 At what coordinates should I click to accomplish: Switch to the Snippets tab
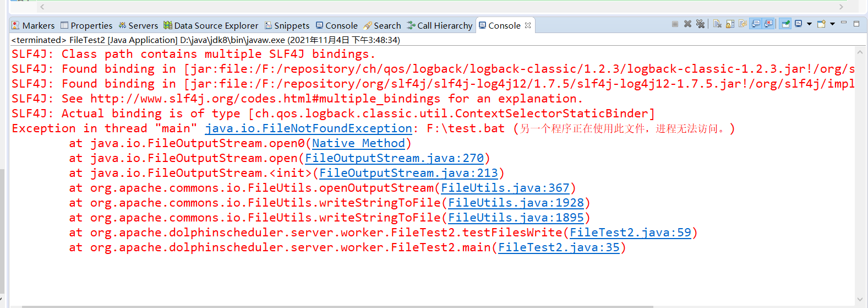tap(287, 25)
